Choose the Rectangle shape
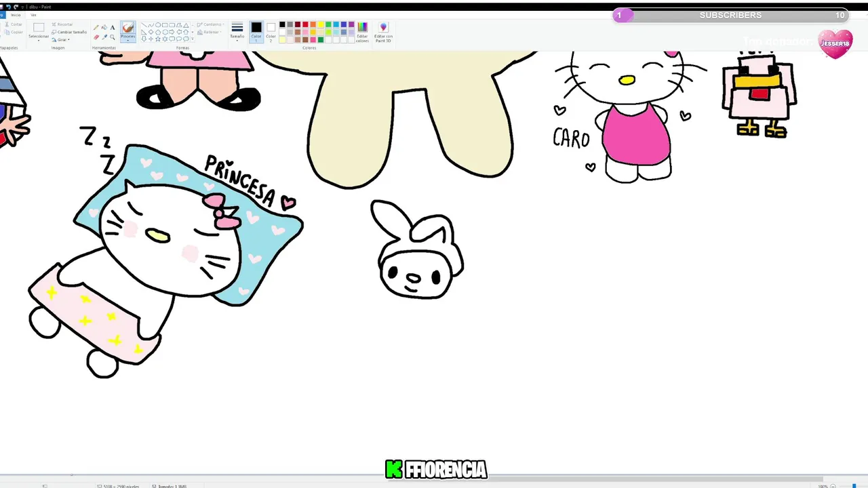Screen dimensions: 868x488 [x=165, y=25]
